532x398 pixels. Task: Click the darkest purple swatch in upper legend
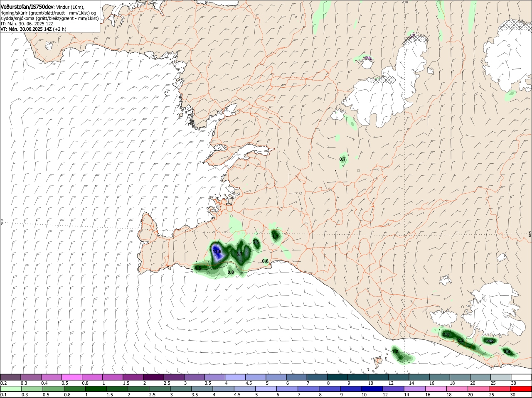pos(153,377)
